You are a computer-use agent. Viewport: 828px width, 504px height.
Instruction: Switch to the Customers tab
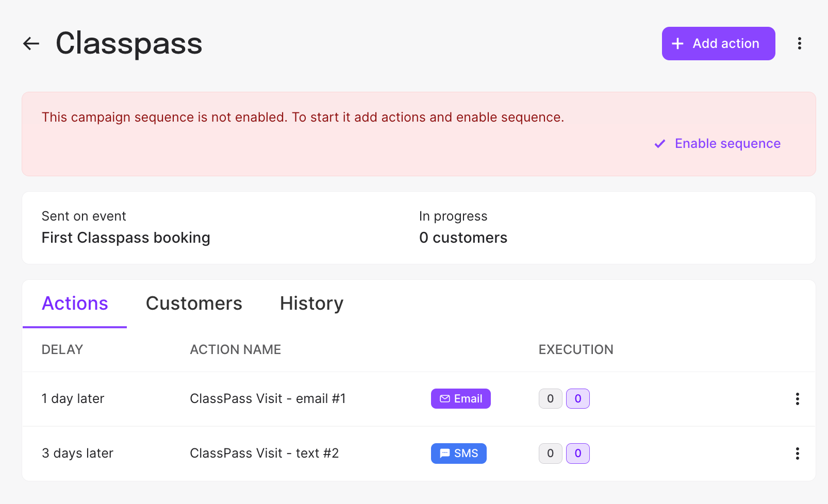pos(194,304)
